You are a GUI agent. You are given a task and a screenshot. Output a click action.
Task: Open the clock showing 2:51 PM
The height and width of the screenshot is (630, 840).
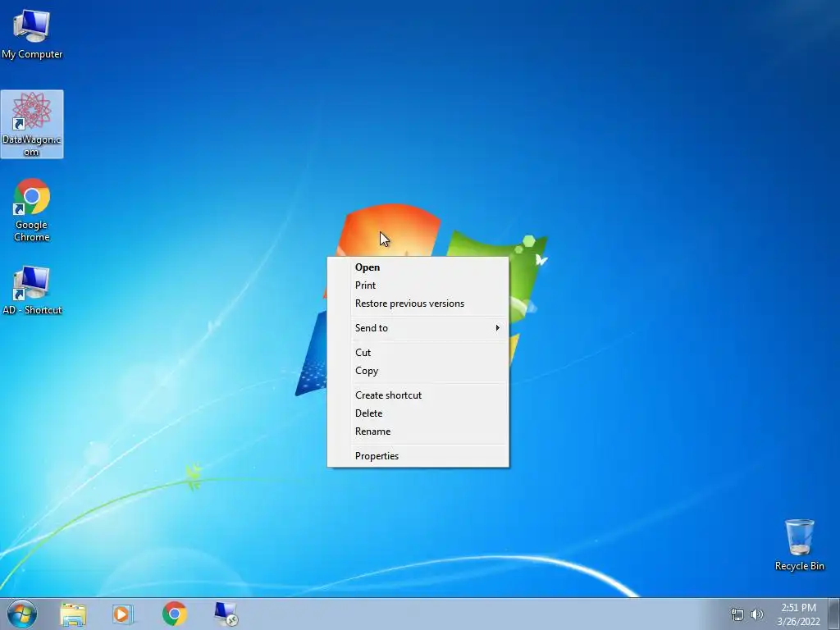798,614
